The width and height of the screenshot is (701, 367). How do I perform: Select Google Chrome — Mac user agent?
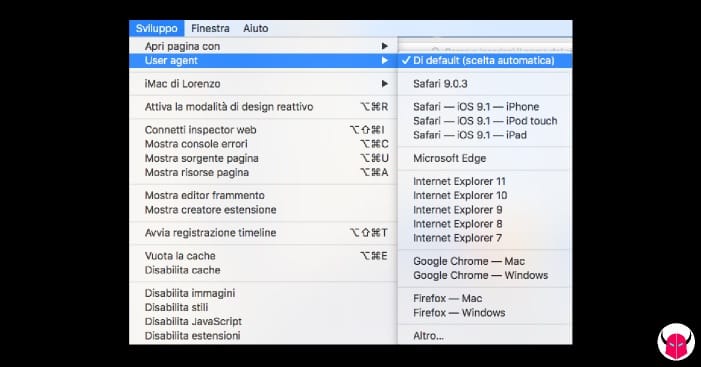pyautogui.click(x=485, y=261)
